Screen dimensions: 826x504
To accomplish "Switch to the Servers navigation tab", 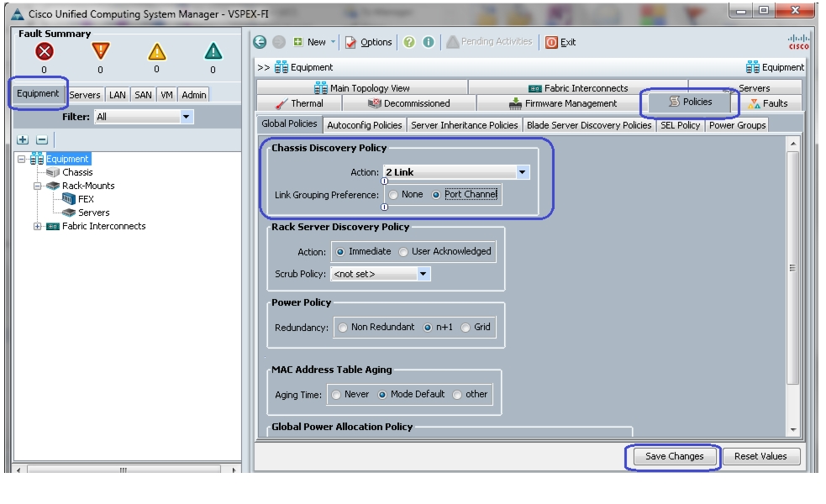I will 85,95.
